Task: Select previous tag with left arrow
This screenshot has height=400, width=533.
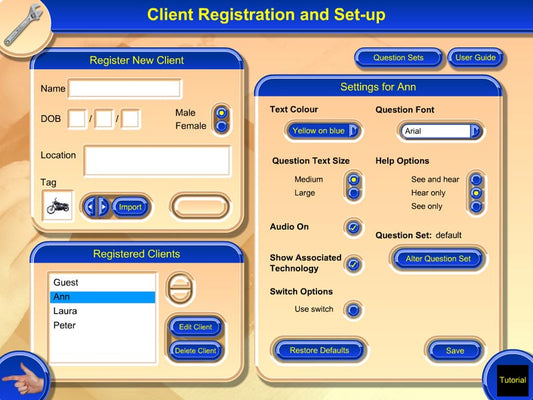Action: (90, 206)
